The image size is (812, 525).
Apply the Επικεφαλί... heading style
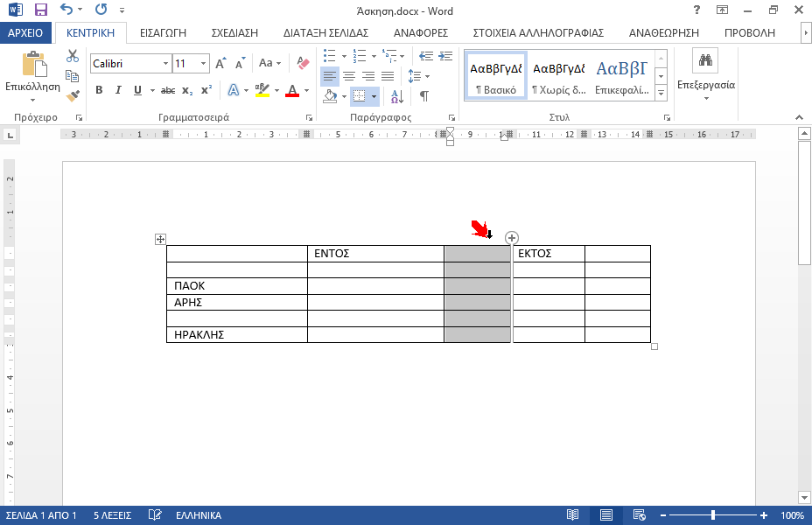pos(622,75)
